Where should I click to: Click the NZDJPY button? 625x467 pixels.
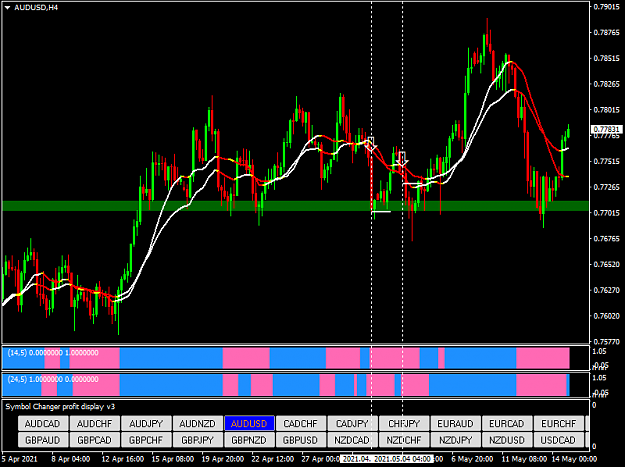point(455,440)
